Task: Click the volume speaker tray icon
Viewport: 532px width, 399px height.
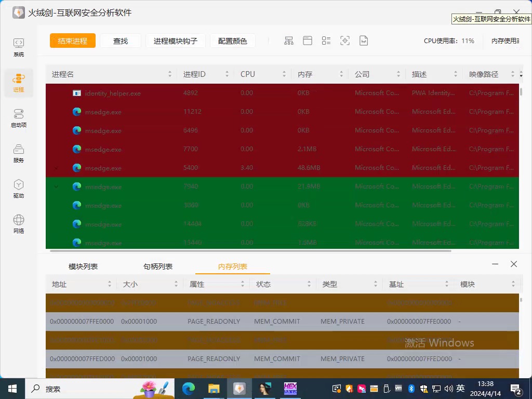Action: 448,389
